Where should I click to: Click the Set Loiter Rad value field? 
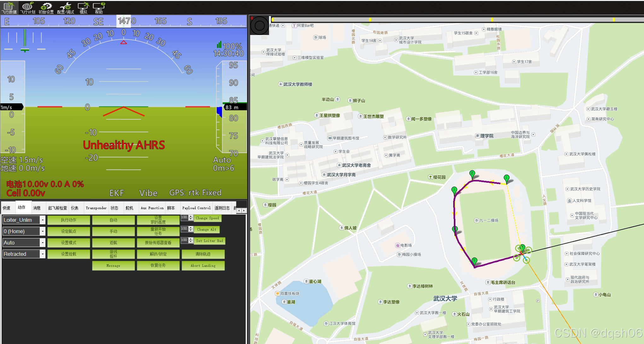pos(184,240)
